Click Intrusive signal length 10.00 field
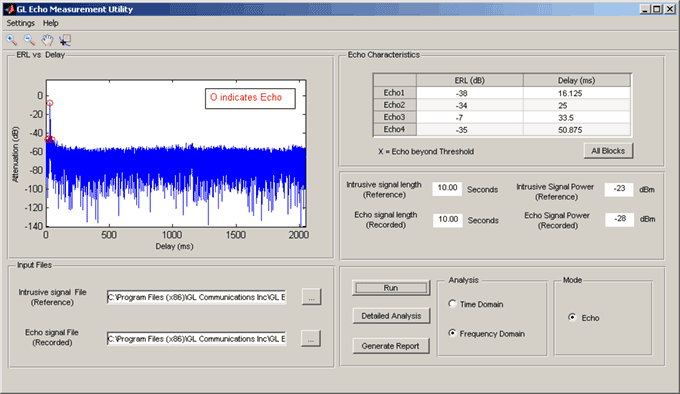 tap(447, 189)
